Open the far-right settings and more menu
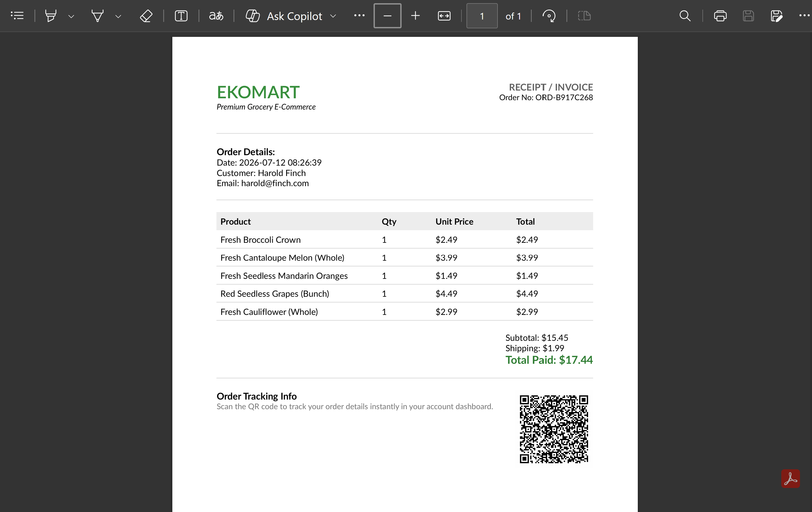 pyautogui.click(x=804, y=15)
